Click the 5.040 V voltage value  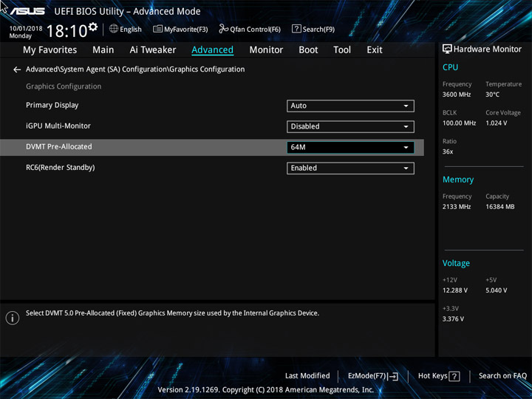coord(497,290)
